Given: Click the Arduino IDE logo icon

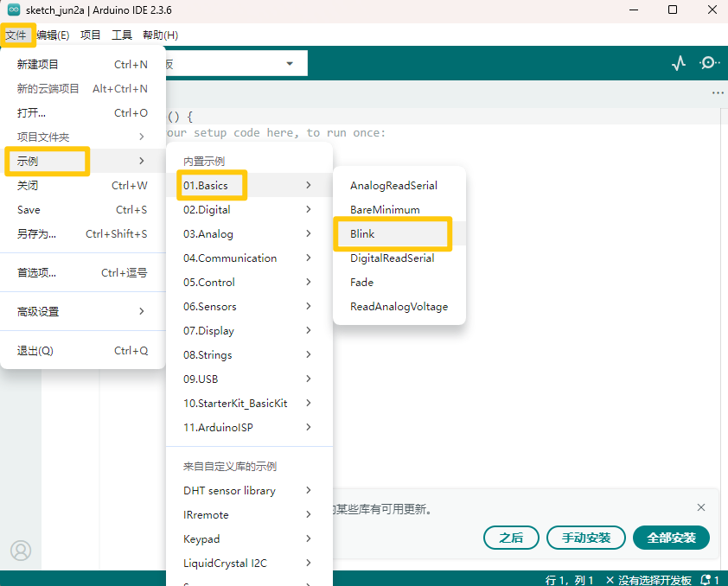Looking at the screenshot, I should [x=14, y=10].
